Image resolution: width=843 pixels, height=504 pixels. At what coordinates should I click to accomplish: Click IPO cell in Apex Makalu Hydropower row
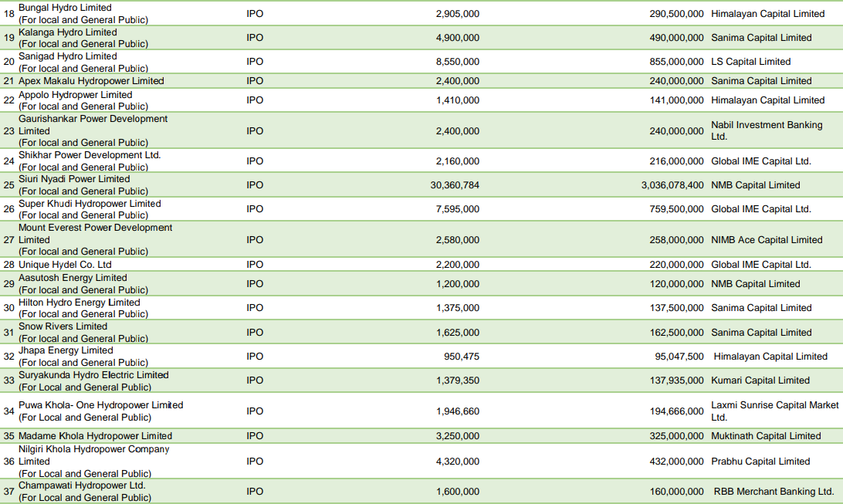[255, 81]
